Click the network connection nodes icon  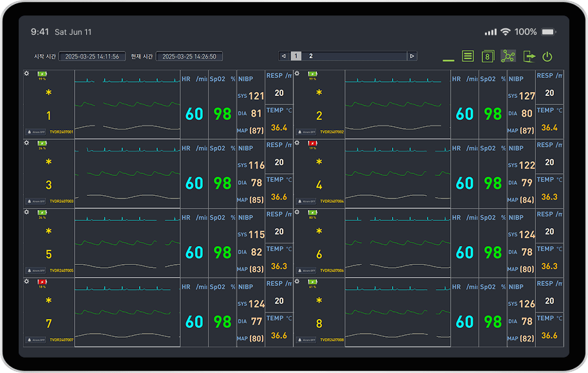coord(507,56)
